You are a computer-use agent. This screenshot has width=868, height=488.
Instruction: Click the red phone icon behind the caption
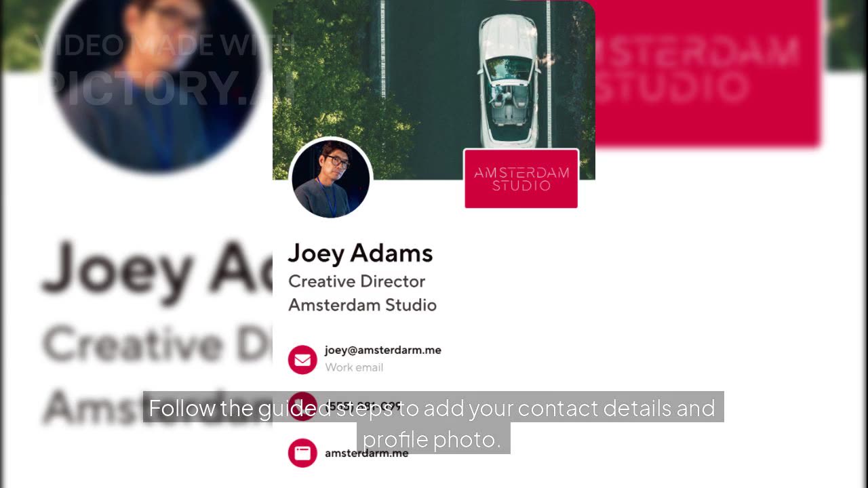click(x=302, y=406)
